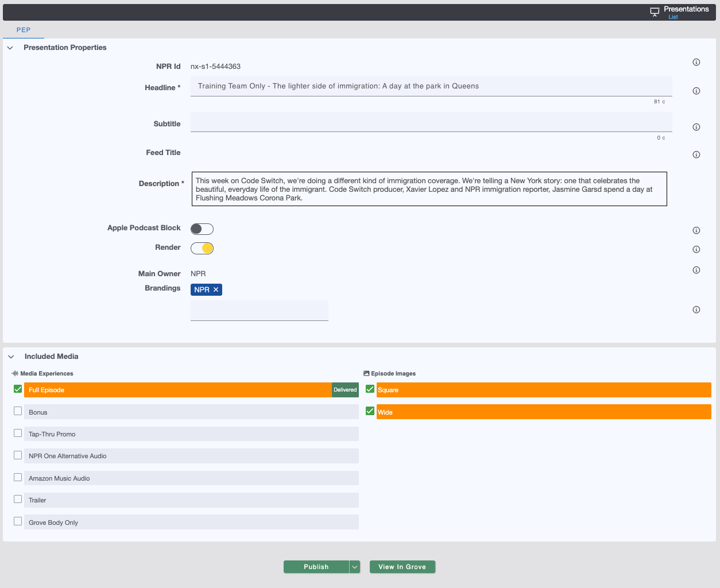Enable the Apple Podcast Block switch
This screenshot has width=720, height=588.
pos(202,229)
